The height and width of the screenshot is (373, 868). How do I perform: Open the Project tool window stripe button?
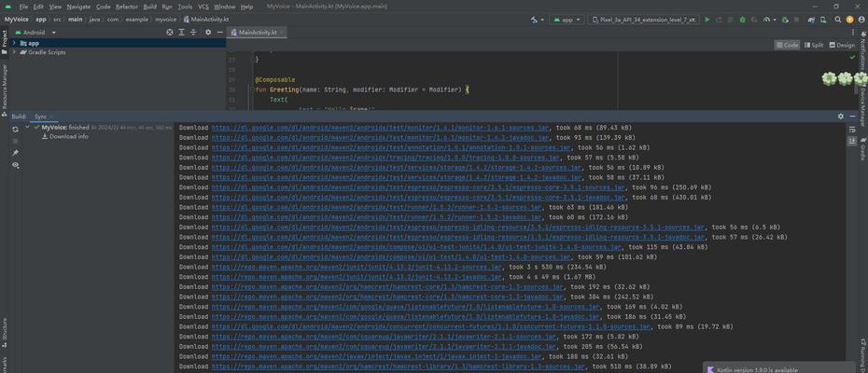[5, 43]
